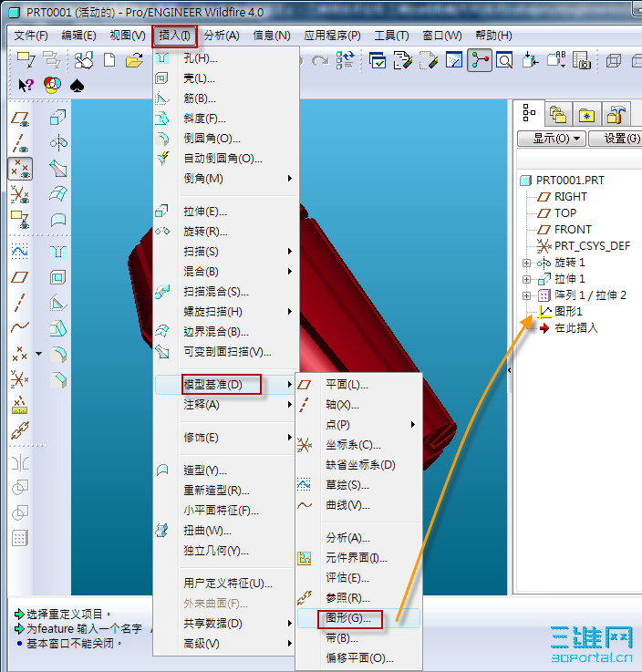
Task: Switch to the model tree tab
Action: [529, 113]
